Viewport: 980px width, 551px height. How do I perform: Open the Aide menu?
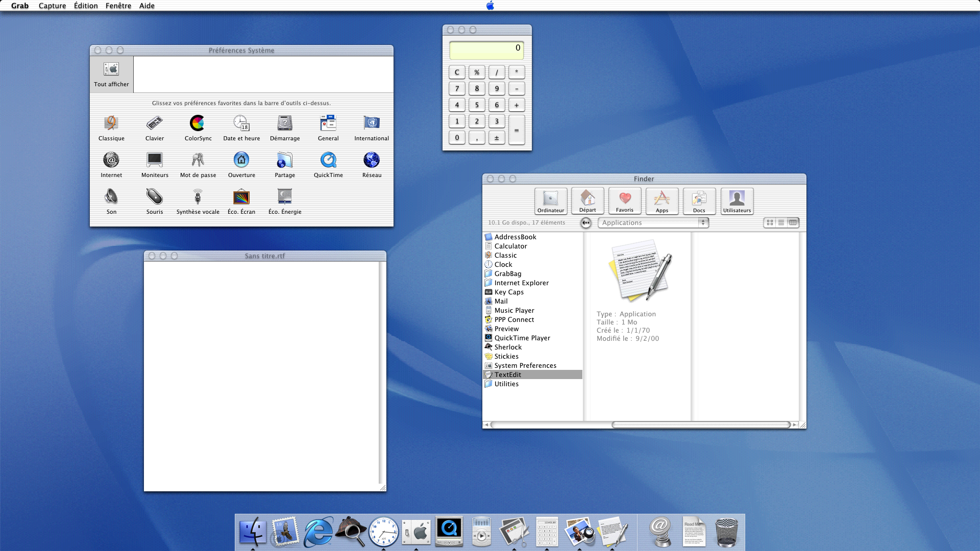pyautogui.click(x=147, y=6)
